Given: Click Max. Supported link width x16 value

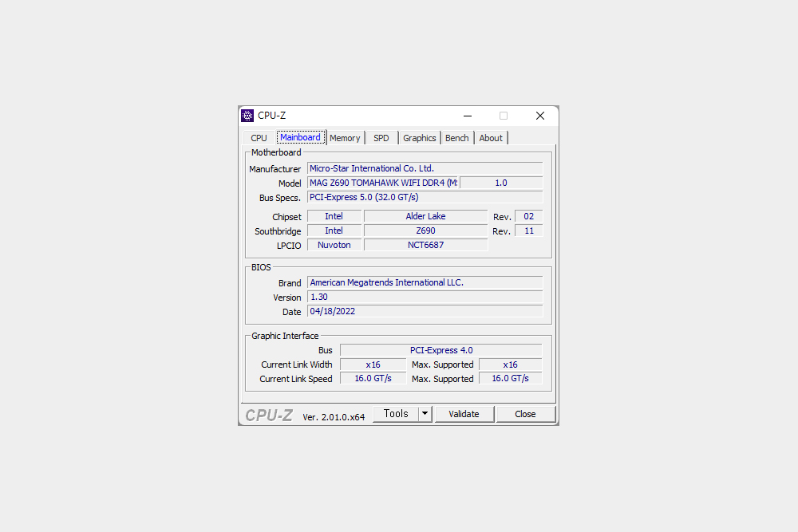Looking at the screenshot, I should (x=511, y=365).
